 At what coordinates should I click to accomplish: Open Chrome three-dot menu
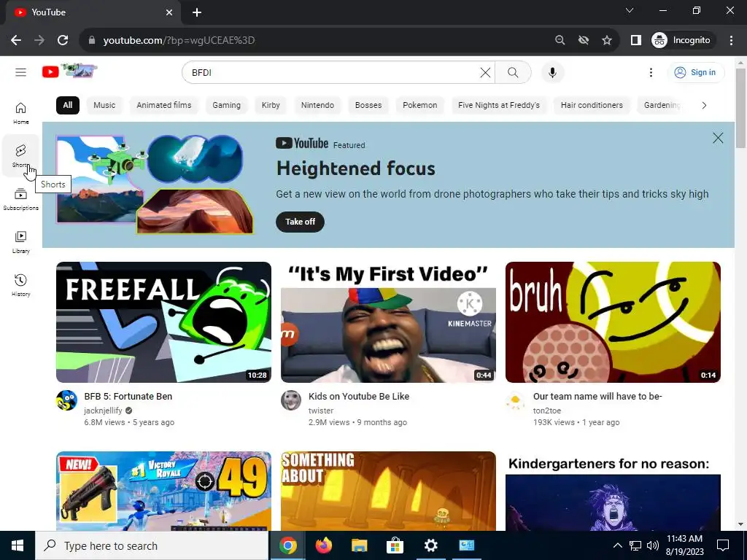pyautogui.click(x=731, y=41)
